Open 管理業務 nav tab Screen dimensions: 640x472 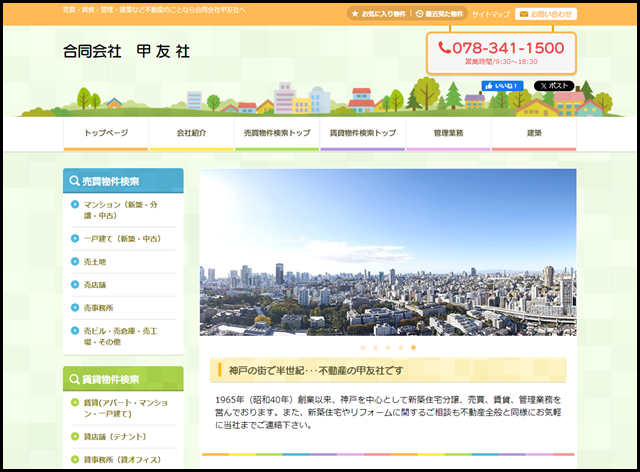449,134
